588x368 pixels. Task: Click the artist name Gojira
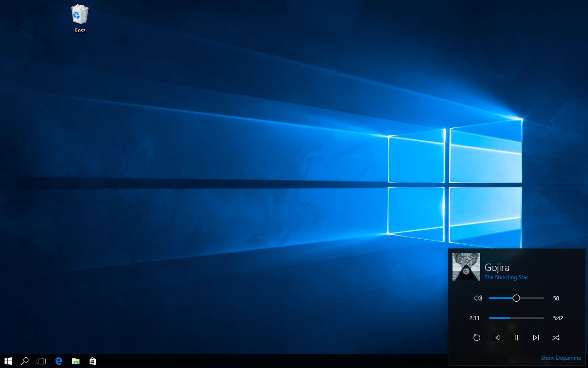coord(497,267)
